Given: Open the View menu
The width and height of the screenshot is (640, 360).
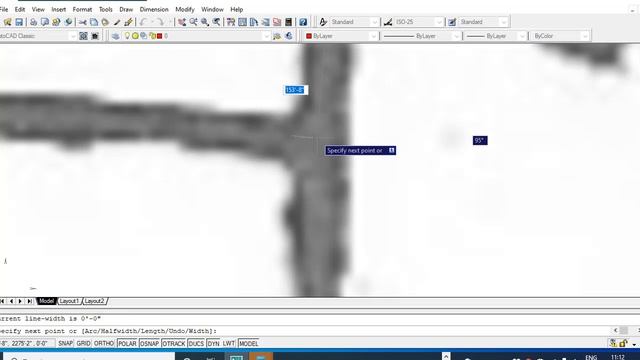Looking at the screenshot, I should click(38, 9).
